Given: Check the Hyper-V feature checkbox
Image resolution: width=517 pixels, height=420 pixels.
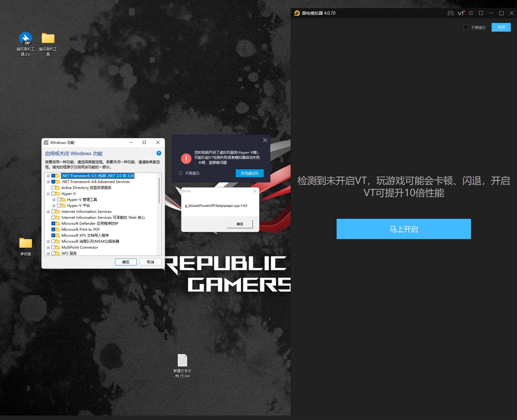Looking at the screenshot, I should 53,194.
